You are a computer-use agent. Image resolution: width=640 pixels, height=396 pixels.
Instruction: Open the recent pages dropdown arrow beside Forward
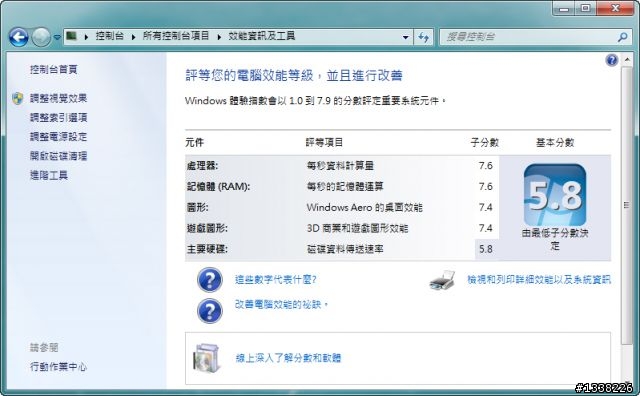[57, 37]
